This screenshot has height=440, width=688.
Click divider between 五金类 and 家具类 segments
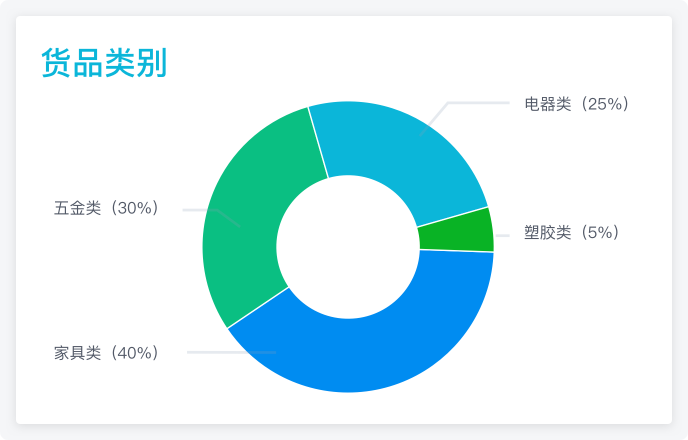pos(258,308)
